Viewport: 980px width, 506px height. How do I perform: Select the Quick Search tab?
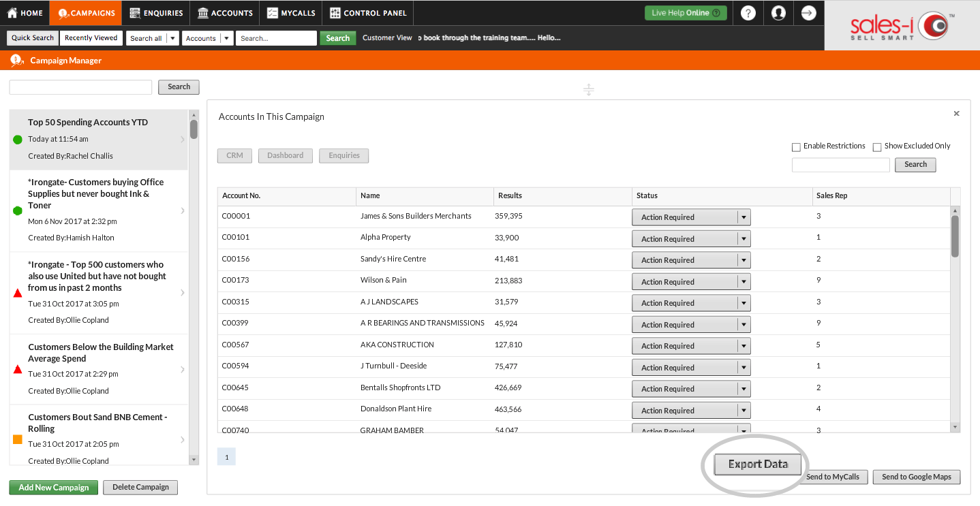pyautogui.click(x=33, y=38)
